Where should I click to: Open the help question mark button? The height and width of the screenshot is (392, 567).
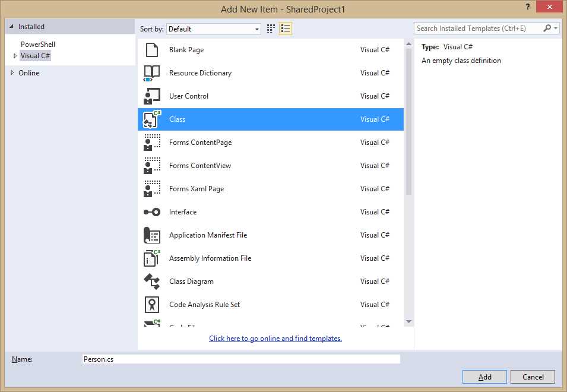[528, 7]
